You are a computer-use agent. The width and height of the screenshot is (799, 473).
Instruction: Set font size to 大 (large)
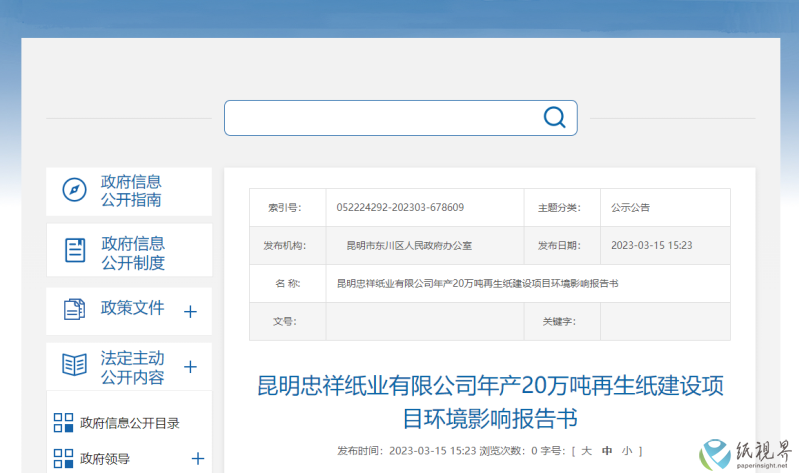tap(587, 451)
